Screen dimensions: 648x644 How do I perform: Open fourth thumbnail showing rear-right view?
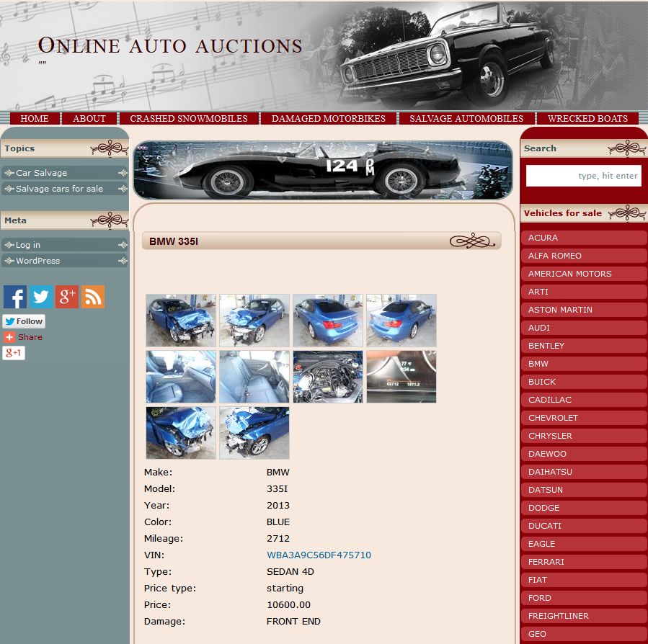[401, 321]
